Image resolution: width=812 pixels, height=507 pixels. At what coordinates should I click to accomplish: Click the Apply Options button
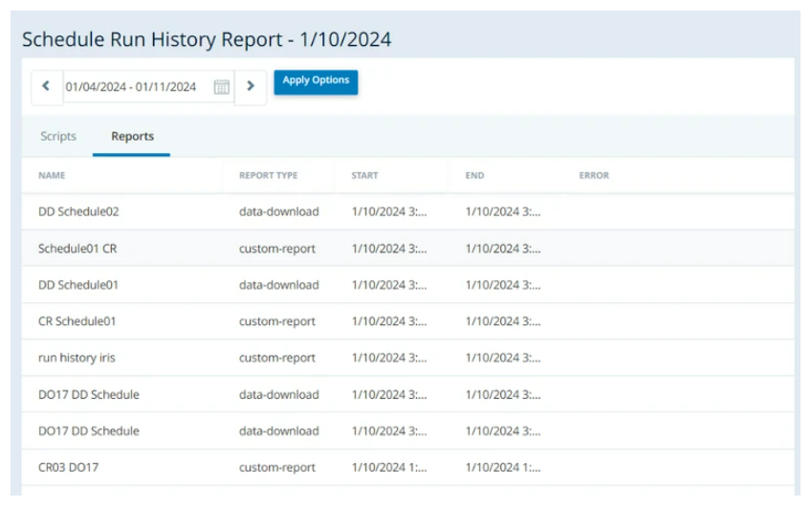pos(316,82)
